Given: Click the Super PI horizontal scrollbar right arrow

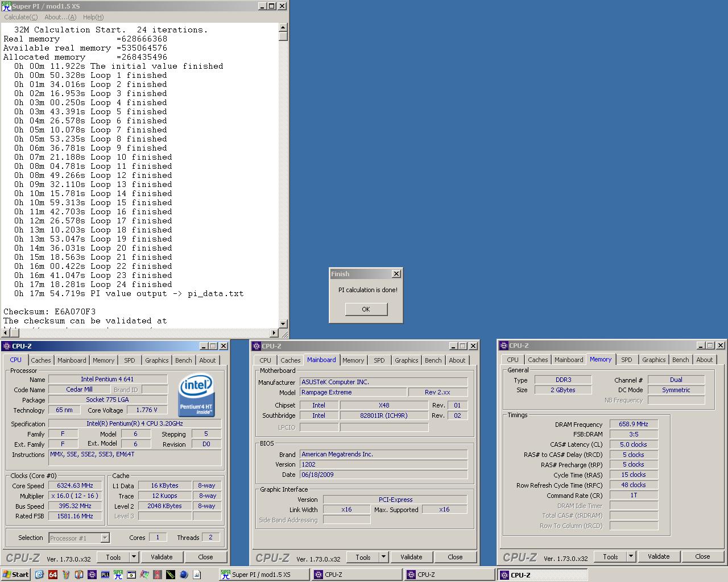Looking at the screenshot, I should point(274,333).
